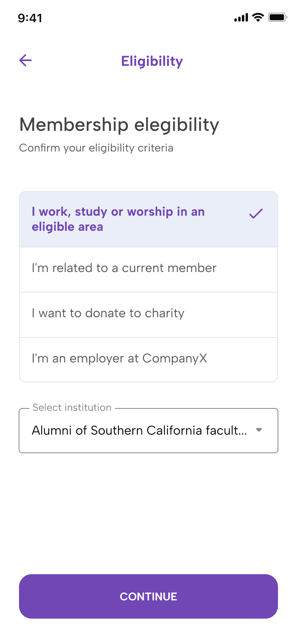Click the purple checkmark icon
The height and width of the screenshot is (644, 297).
click(x=256, y=214)
